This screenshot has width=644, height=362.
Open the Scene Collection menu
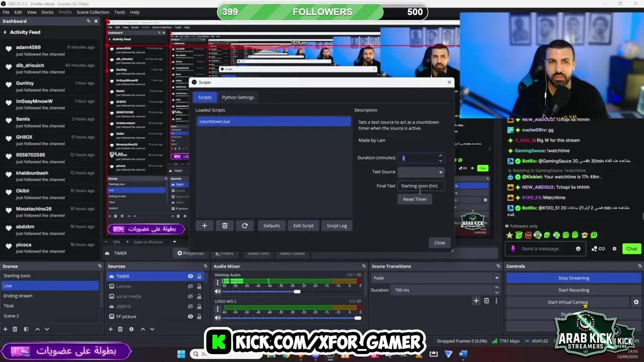tap(93, 12)
